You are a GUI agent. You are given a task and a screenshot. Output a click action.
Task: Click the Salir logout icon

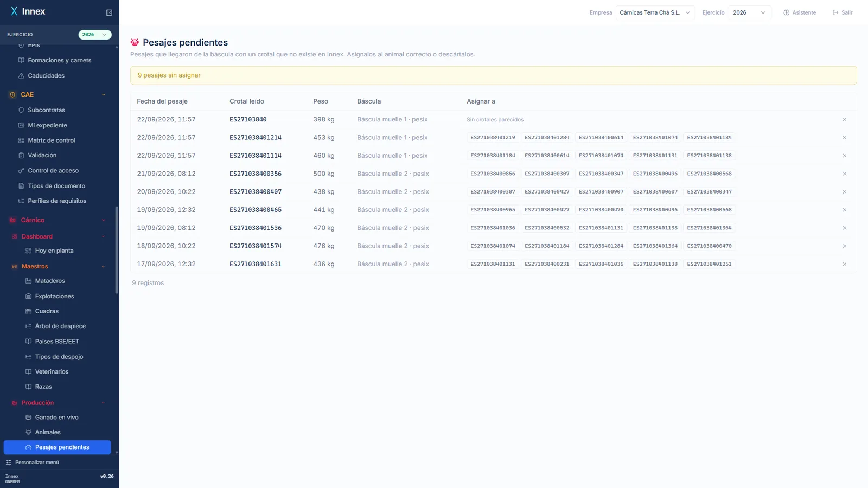(835, 12)
